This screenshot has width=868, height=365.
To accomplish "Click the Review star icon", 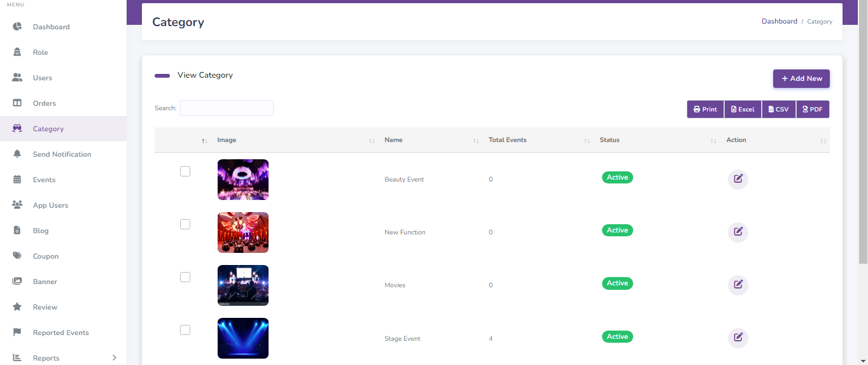I will tap(18, 307).
